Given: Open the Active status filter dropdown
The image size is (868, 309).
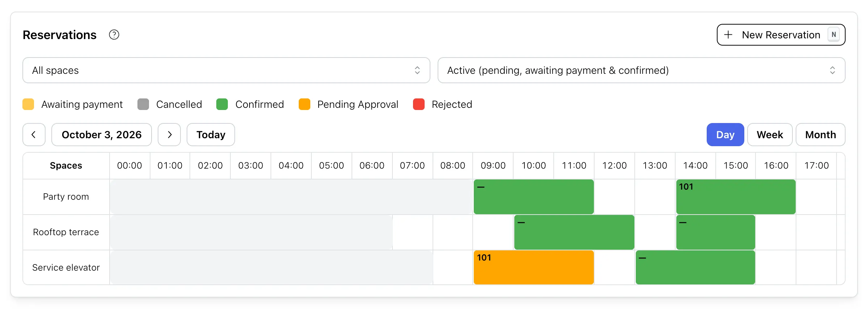Looking at the screenshot, I should point(641,70).
